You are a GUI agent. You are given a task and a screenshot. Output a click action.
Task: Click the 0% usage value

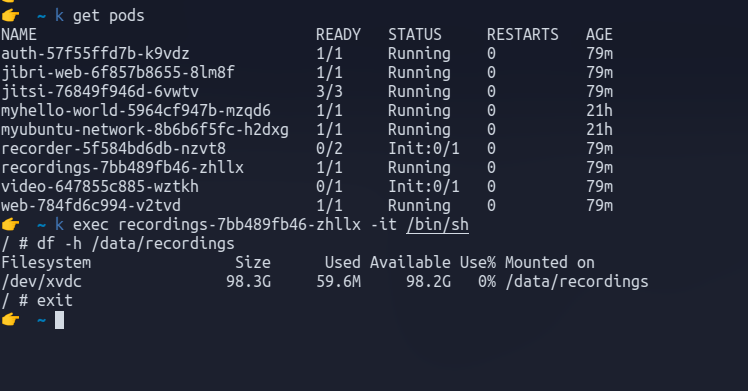(487, 281)
